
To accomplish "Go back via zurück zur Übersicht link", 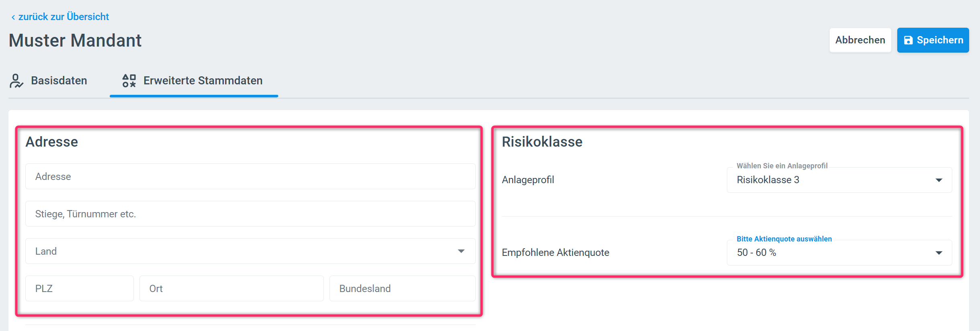I will pos(63,17).
